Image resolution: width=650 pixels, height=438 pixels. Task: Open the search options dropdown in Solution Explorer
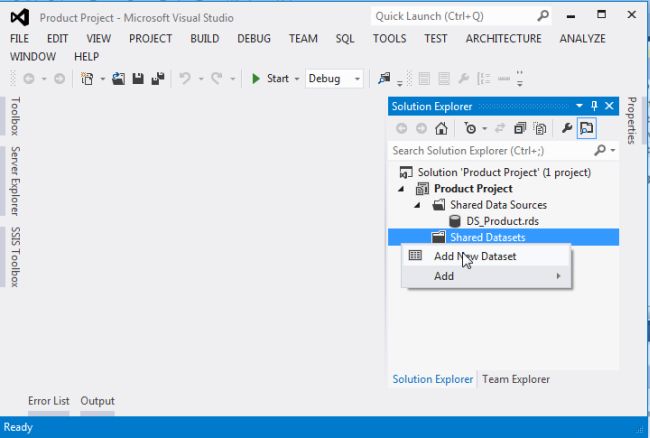click(x=613, y=150)
